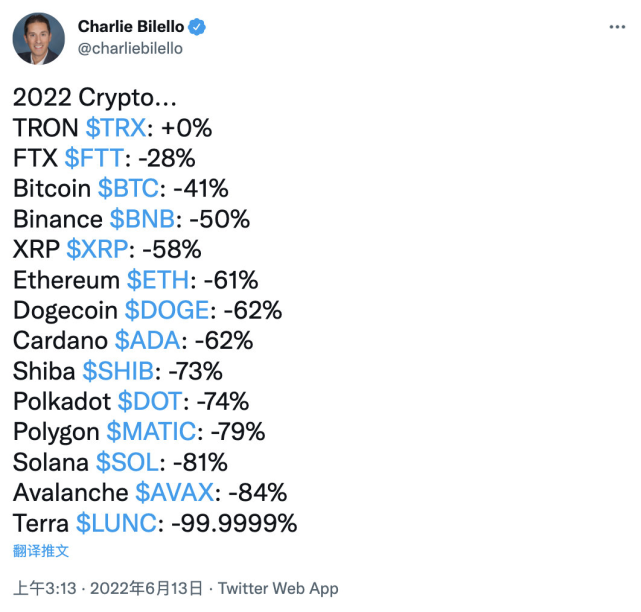Screen dimensions: 641x612
Task: Click the $SHIB cashtag link
Action: click(118, 371)
